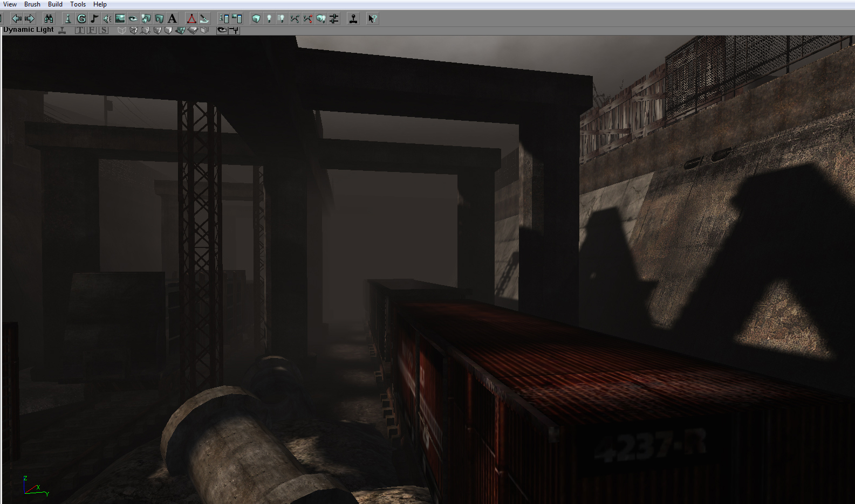This screenshot has width=855, height=504.
Task: Open the Brush menu
Action: coord(32,4)
